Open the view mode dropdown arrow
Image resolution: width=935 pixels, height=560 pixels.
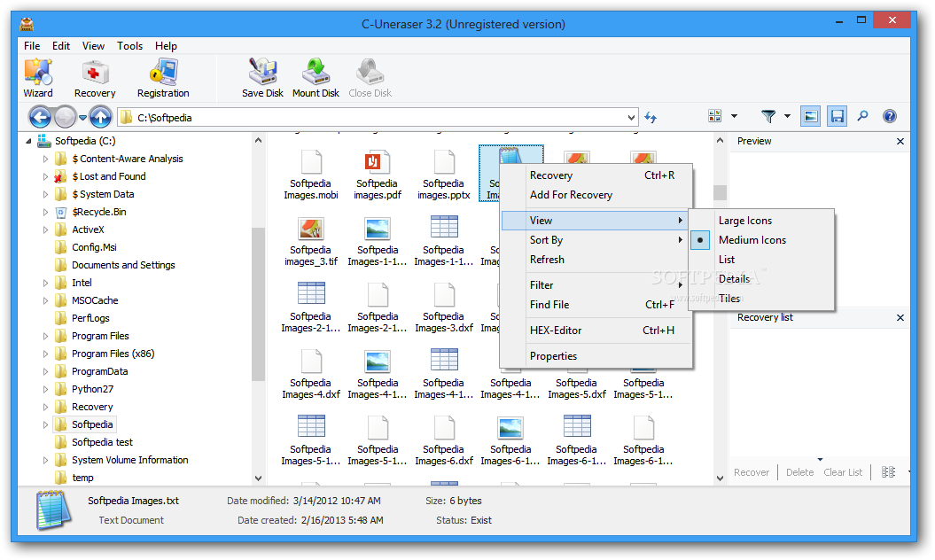[x=734, y=116]
